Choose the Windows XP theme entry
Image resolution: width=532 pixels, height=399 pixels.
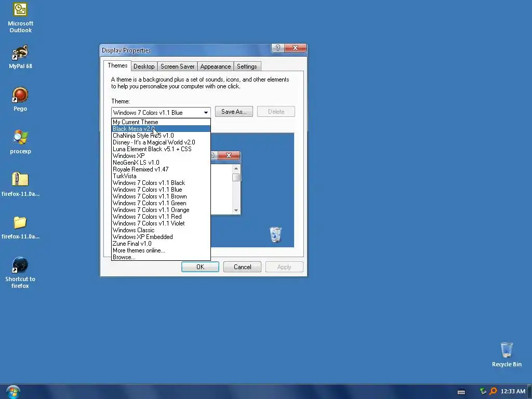(x=161, y=156)
